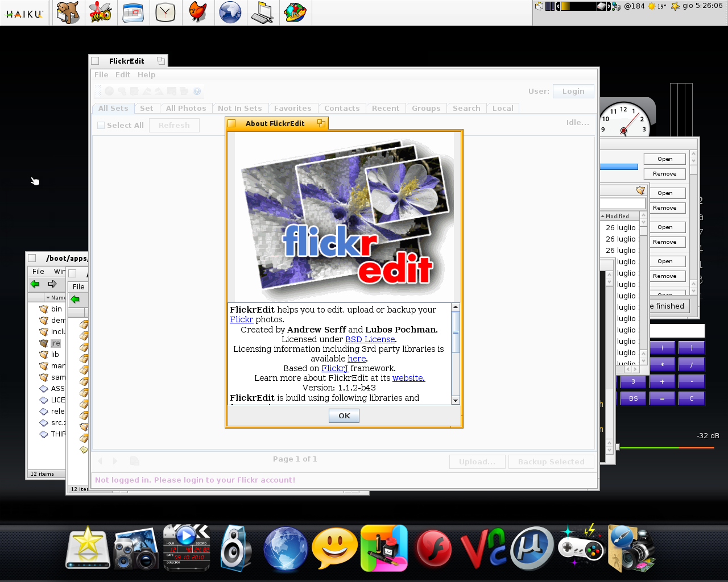
Task: Click the dog icon in the top launcher bar
Action: point(68,13)
